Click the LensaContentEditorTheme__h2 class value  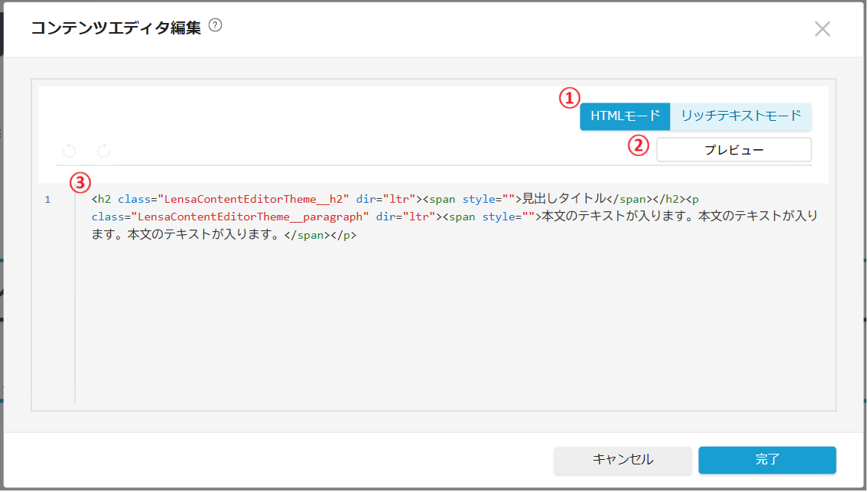tap(253, 199)
